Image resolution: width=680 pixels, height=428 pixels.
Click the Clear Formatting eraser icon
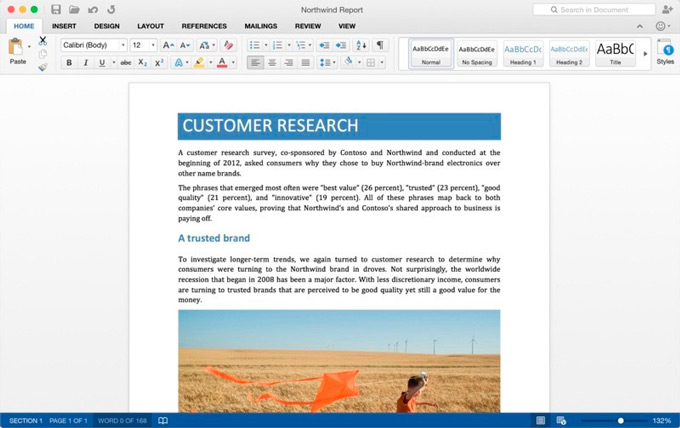(x=229, y=45)
